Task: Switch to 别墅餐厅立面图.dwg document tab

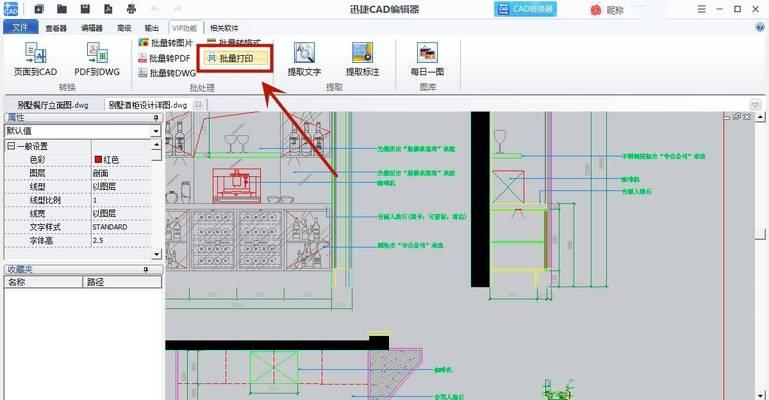Action: coord(52,105)
